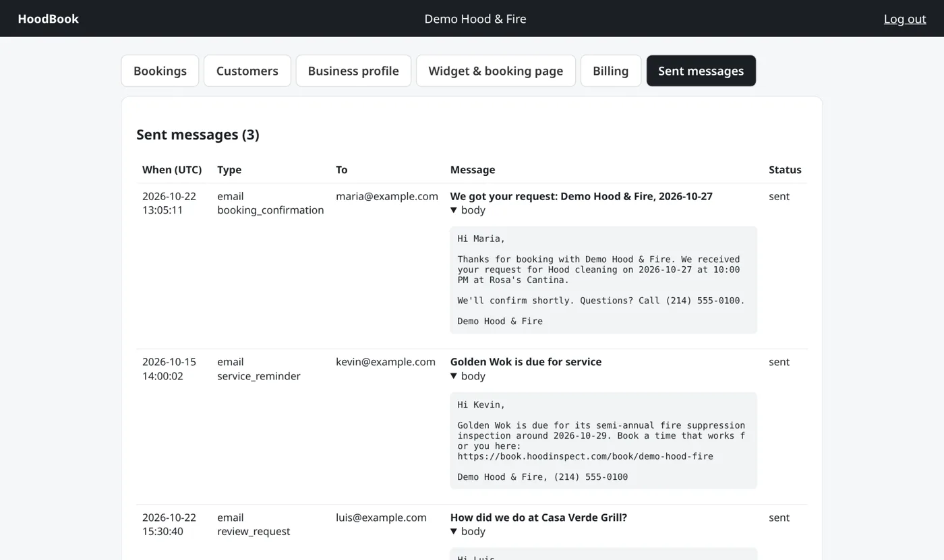This screenshot has width=944, height=560.
Task: Click the 'Message' column header
Action: pos(473,170)
